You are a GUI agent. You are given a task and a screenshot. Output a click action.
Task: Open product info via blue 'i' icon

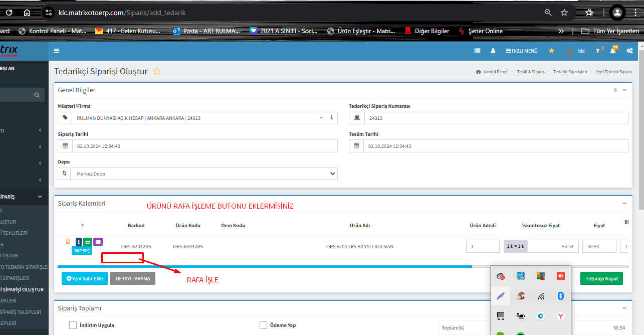click(x=79, y=242)
